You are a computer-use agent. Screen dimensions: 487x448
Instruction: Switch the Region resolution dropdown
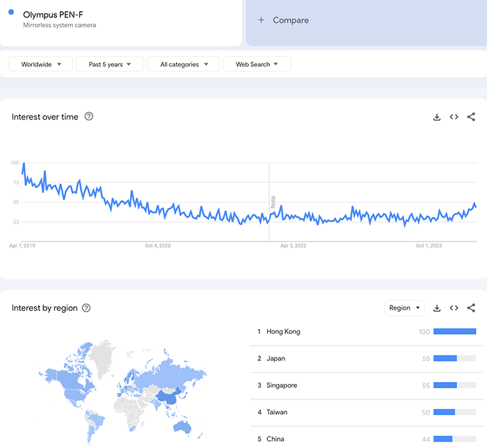[x=404, y=308]
